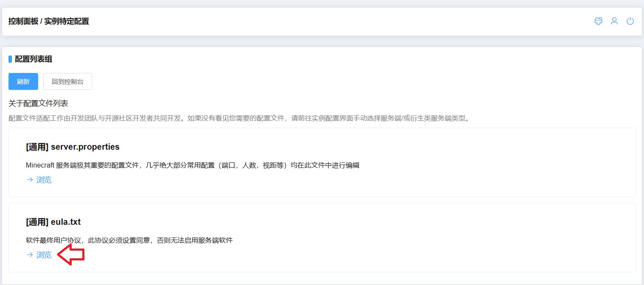Click the Minecraft 服务端 description text

pyautogui.click(x=193, y=165)
